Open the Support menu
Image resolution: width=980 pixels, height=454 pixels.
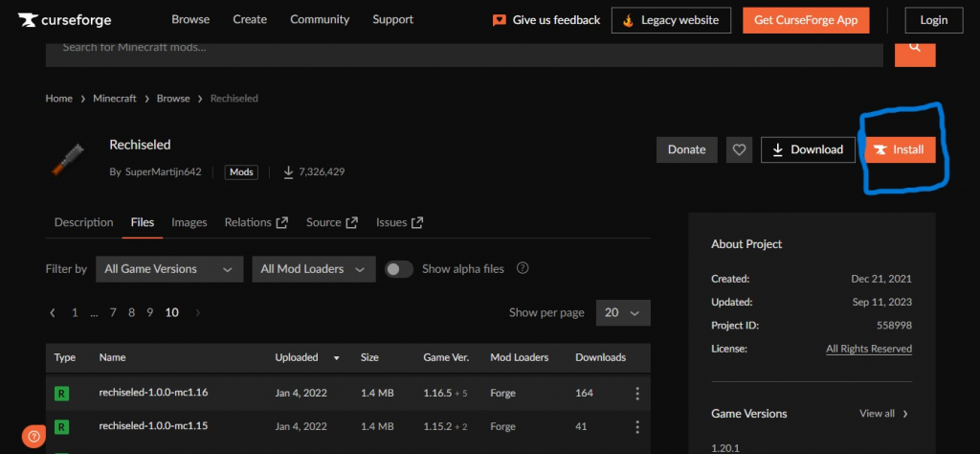click(x=393, y=20)
